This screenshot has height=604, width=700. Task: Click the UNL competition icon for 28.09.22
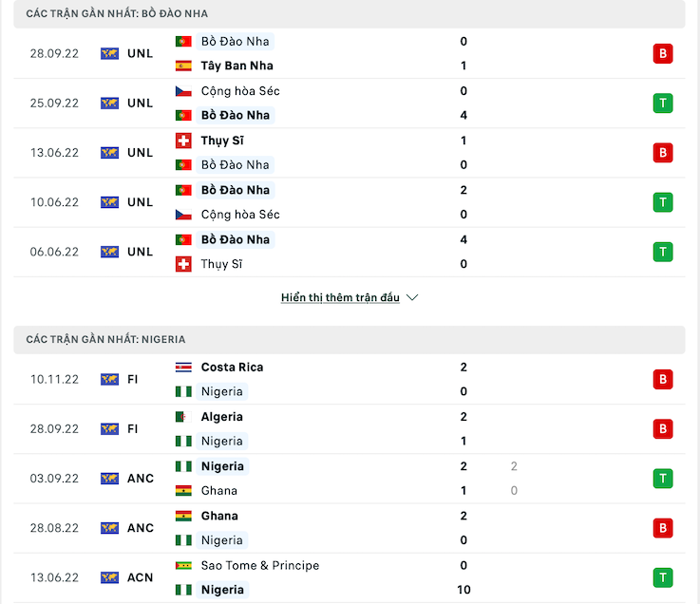(x=110, y=53)
